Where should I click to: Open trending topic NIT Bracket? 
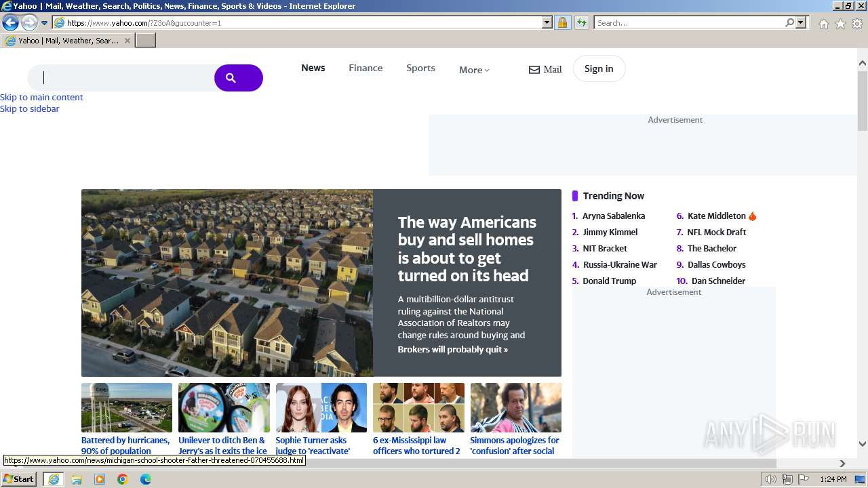605,249
